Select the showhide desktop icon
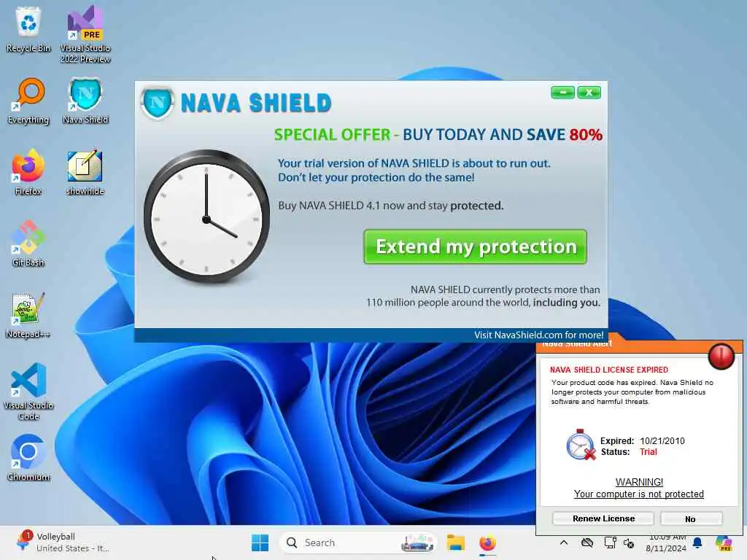This screenshot has height=560, width=747. 85,172
